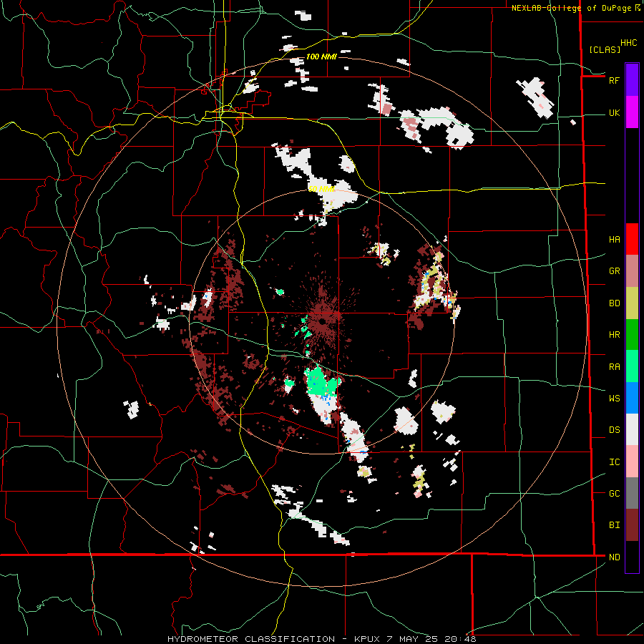The image size is (644, 644).
Task: Click the GR legend label
Action: [614, 271]
